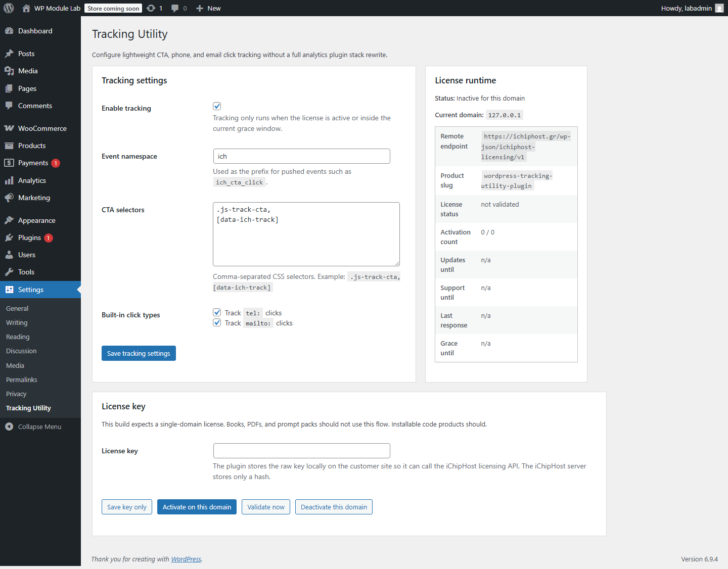Click the Users person icon

[x=9, y=255]
